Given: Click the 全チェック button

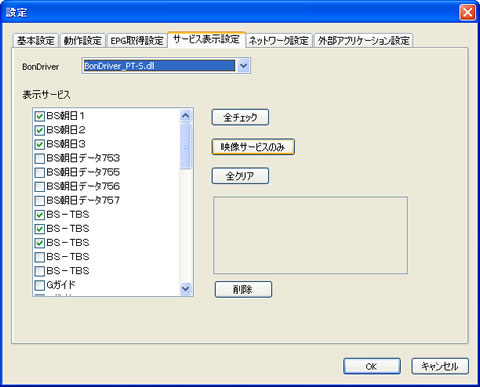Looking at the screenshot, I should 240,117.
